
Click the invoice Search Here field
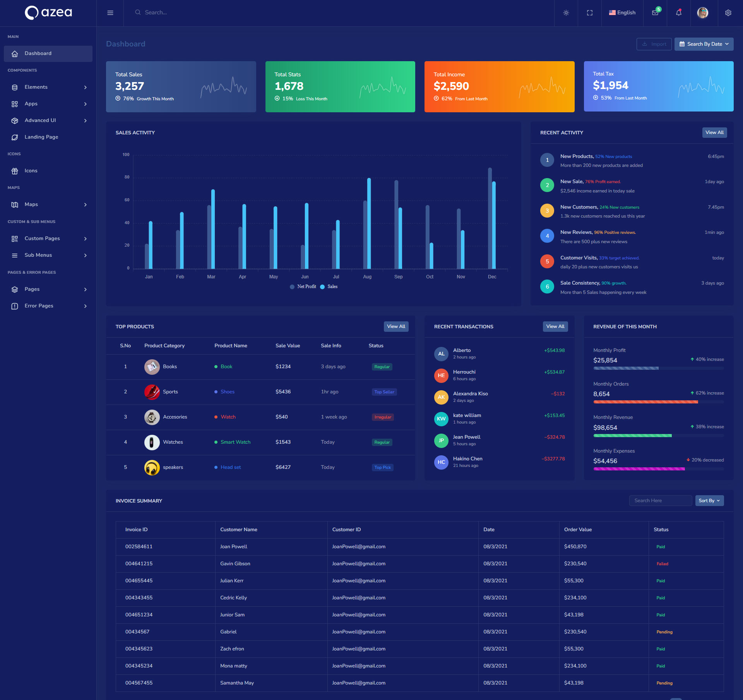[660, 501]
